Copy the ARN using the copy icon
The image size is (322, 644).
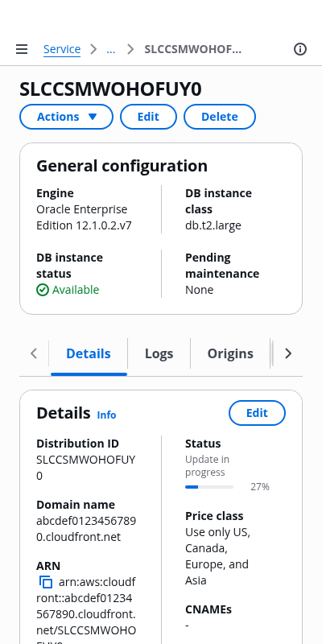(46, 582)
